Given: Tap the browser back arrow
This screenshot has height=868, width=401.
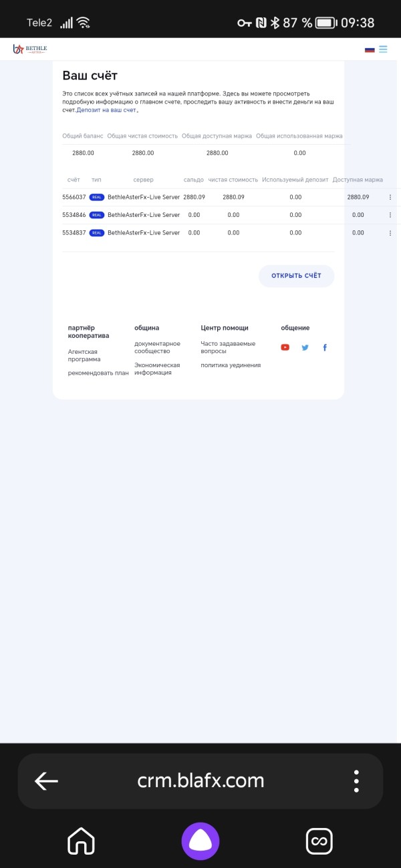Looking at the screenshot, I should click(x=46, y=781).
